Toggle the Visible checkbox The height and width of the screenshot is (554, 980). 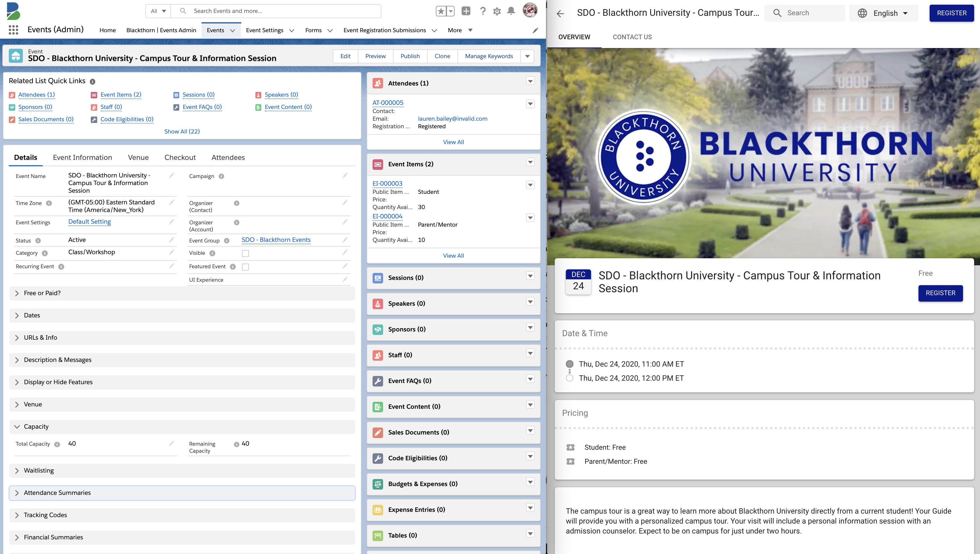click(245, 253)
